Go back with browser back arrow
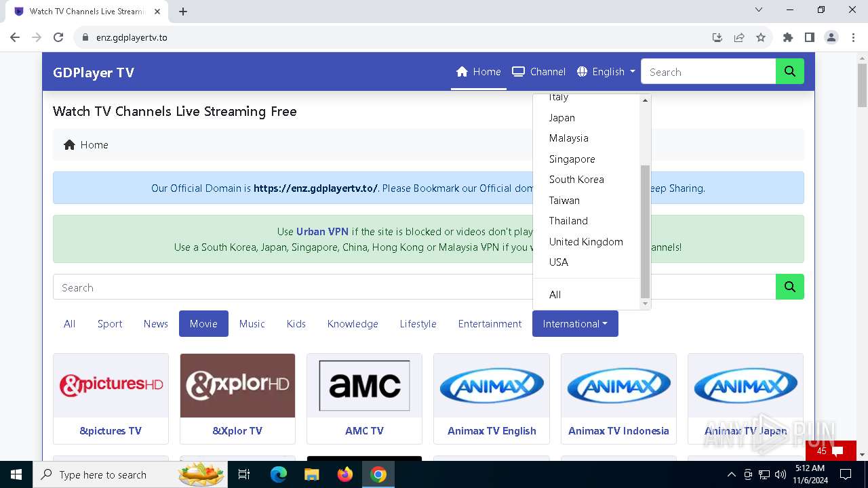The image size is (868, 488). tap(15, 37)
